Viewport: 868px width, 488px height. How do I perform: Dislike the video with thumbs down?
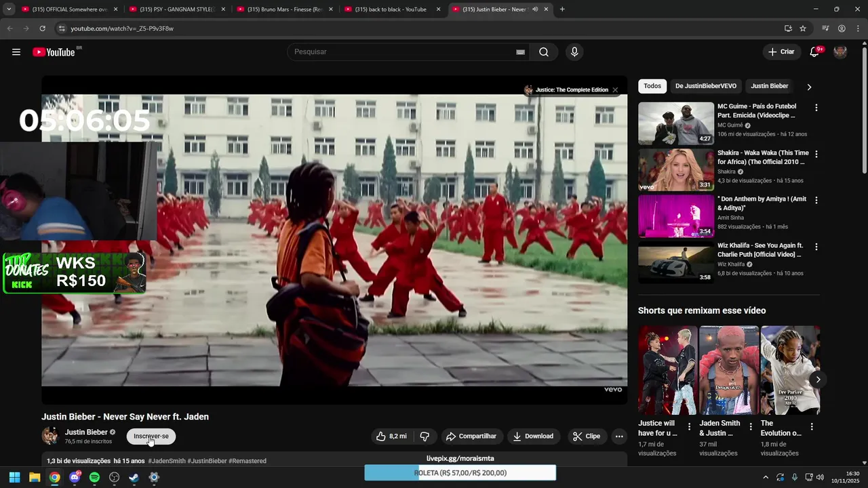(x=425, y=436)
